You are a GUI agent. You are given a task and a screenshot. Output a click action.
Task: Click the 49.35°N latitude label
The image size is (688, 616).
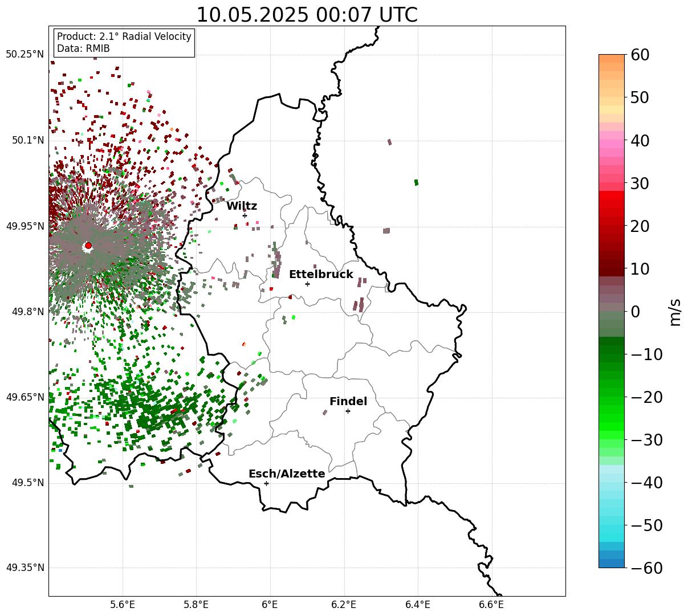pyautogui.click(x=25, y=568)
